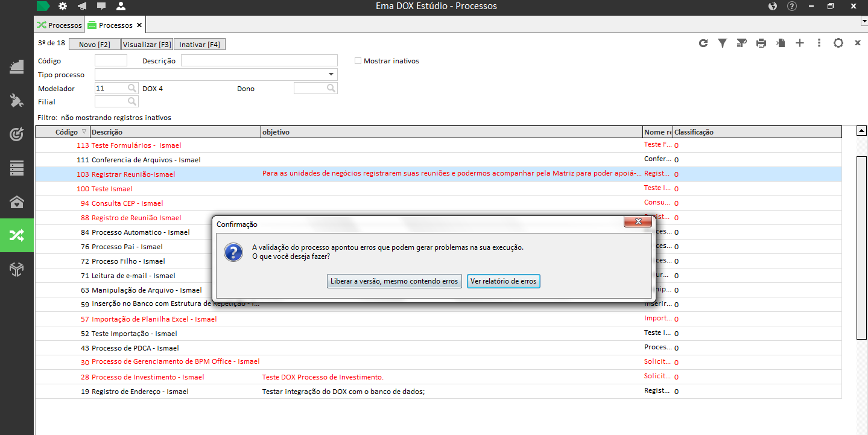Screen dimensions: 868x435
Task: Select row 111 Conferencia de Arquivos - Ismael
Action: 439,160
